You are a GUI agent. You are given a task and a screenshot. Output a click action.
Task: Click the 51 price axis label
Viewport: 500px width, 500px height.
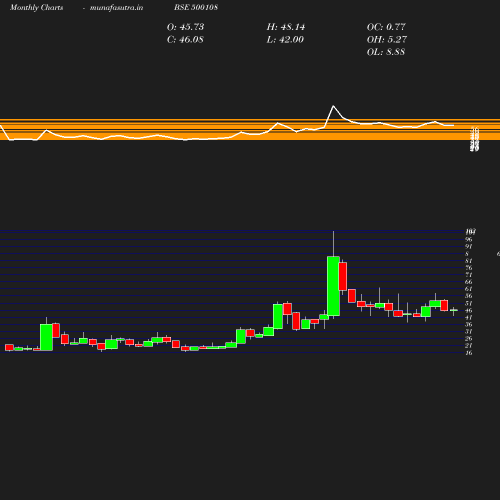pos(469,303)
